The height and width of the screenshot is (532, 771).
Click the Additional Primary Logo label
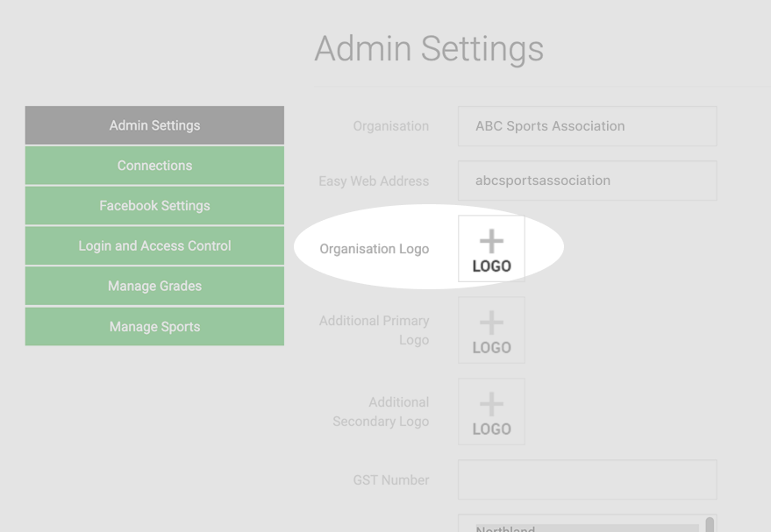pos(375,330)
